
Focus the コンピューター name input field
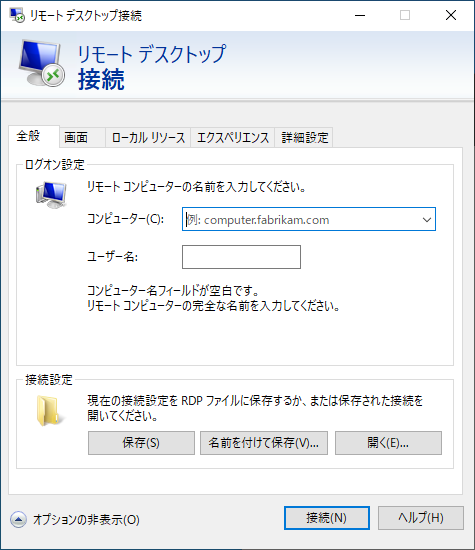click(302, 220)
